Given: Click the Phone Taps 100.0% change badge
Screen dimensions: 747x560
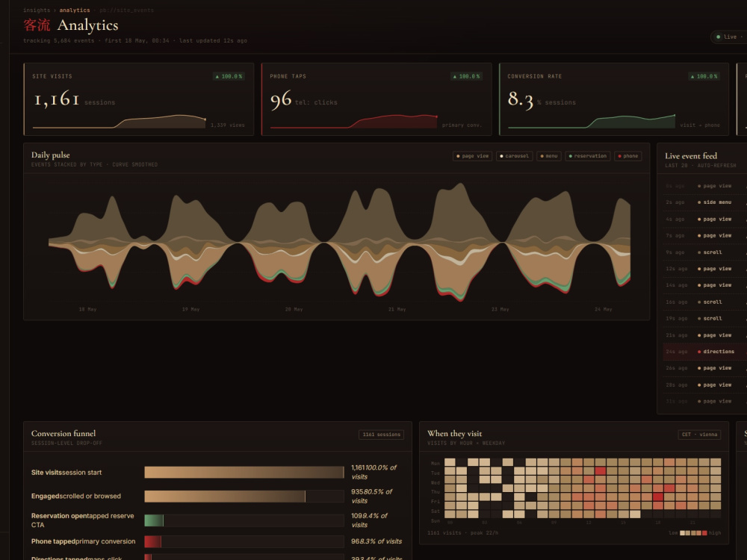Looking at the screenshot, I should [x=466, y=76].
